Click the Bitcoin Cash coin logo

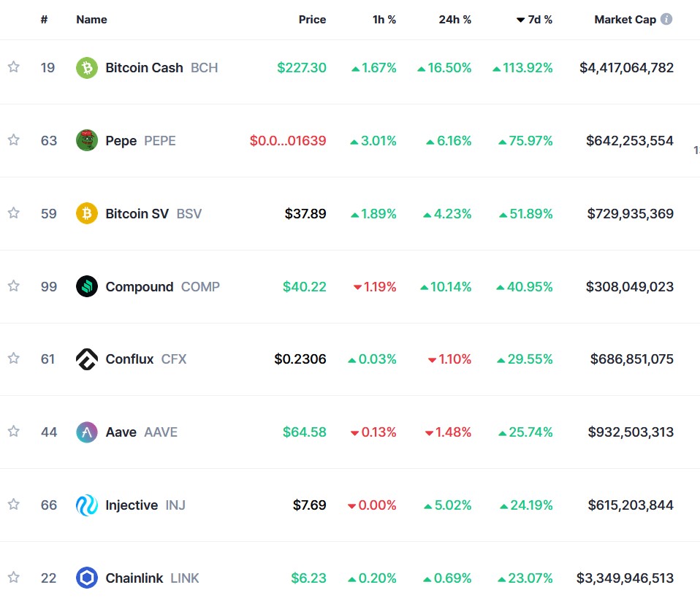(87, 67)
